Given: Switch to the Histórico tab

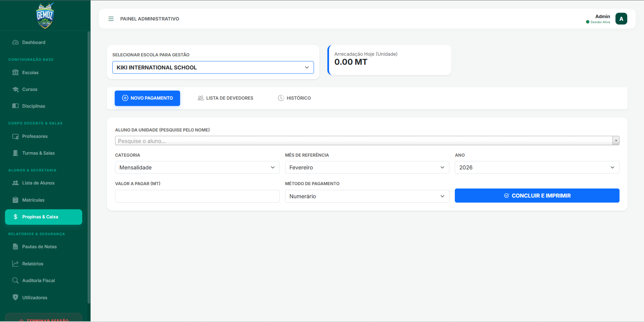Looking at the screenshot, I should point(294,98).
